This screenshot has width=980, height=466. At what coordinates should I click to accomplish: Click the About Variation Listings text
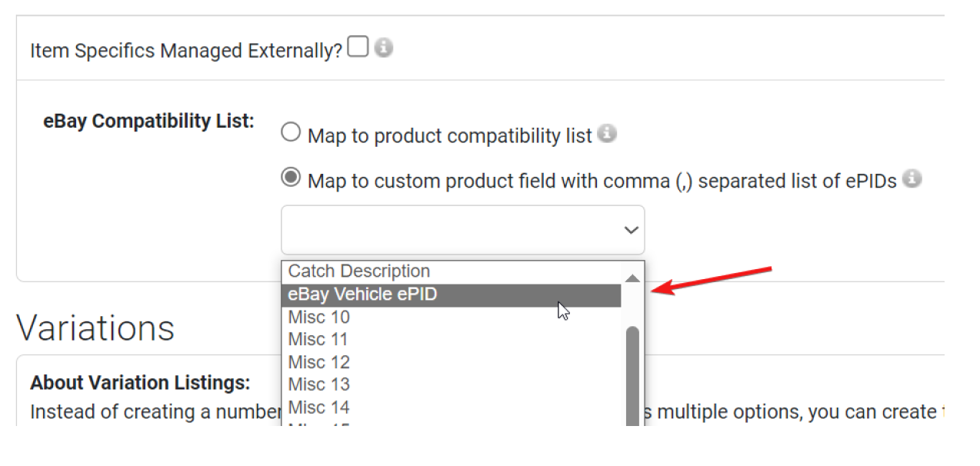pos(140,383)
